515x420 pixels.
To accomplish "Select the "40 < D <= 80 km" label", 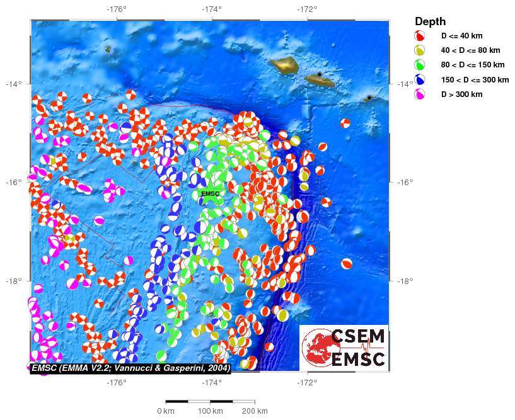I will point(470,50).
